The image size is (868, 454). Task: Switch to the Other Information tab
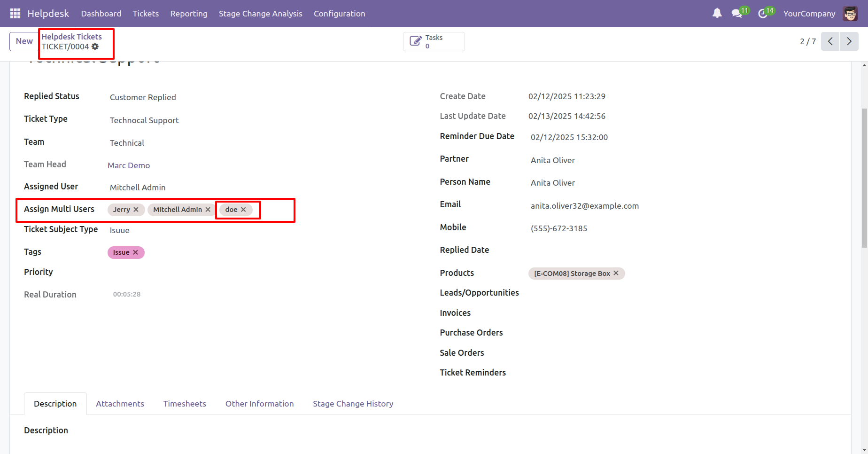click(260, 404)
